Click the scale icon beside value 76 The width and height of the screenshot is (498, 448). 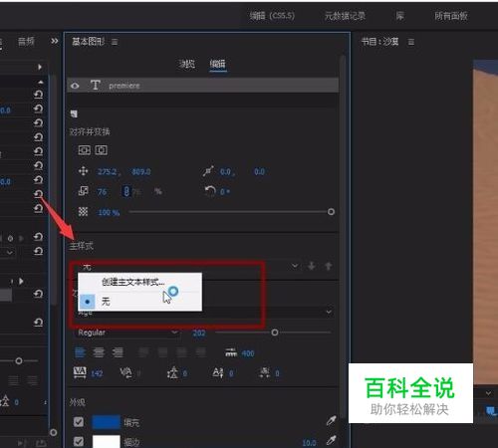pyautogui.click(x=83, y=191)
